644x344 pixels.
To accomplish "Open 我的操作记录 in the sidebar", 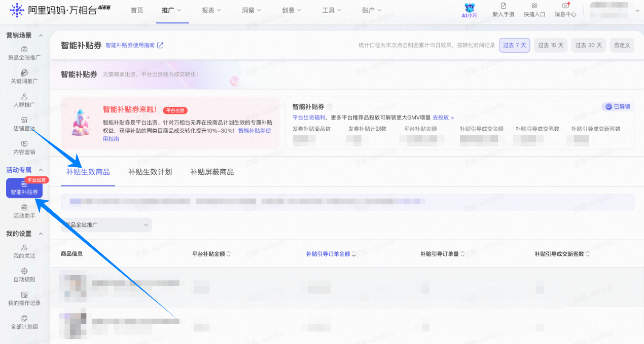I will click(x=24, y=299).
